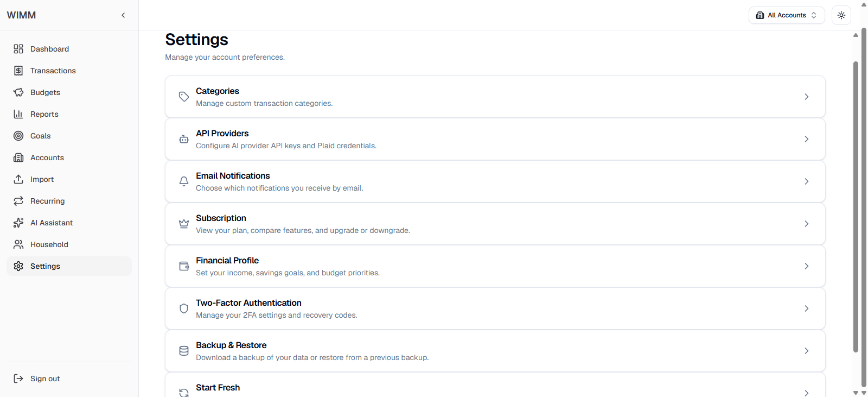Collapse the WIMM sidebar with chevron

coord(123,15)
